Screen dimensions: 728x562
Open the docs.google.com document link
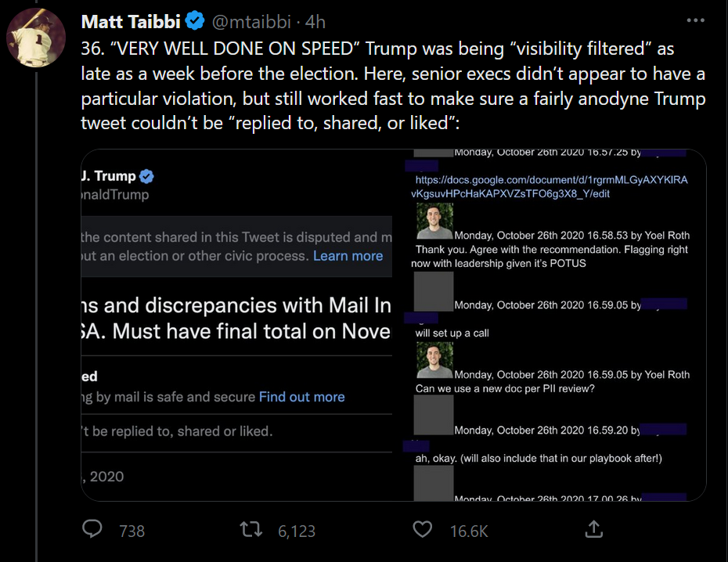(552, 186)
